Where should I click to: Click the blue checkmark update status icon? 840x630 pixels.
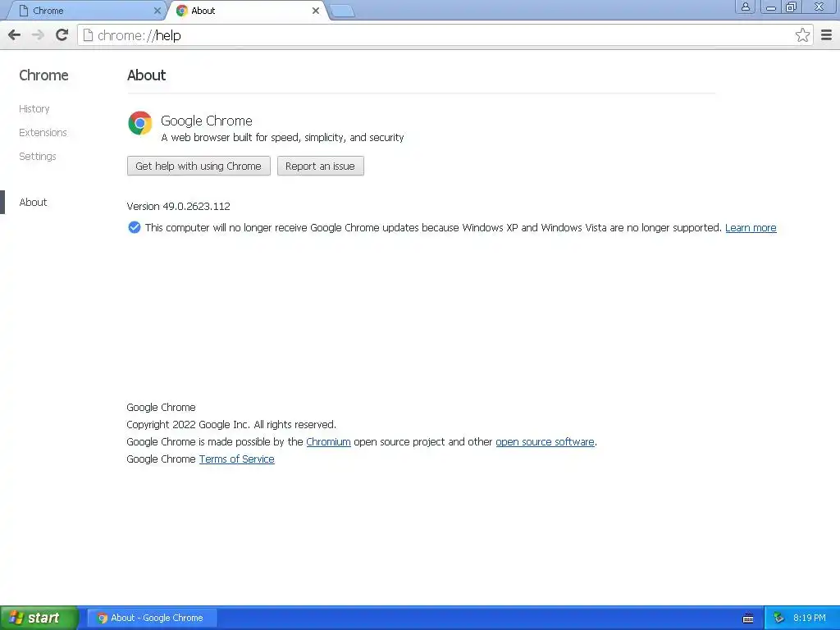135,228
